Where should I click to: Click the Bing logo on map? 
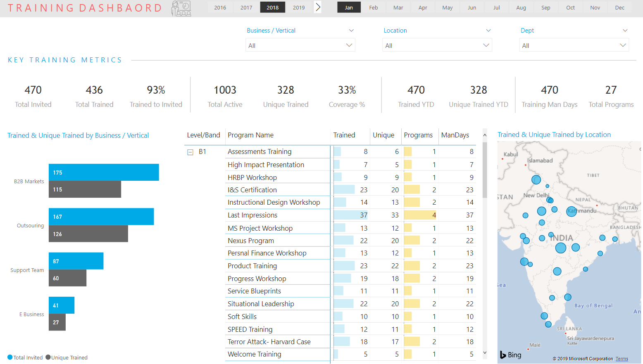[x=511, y=355]
